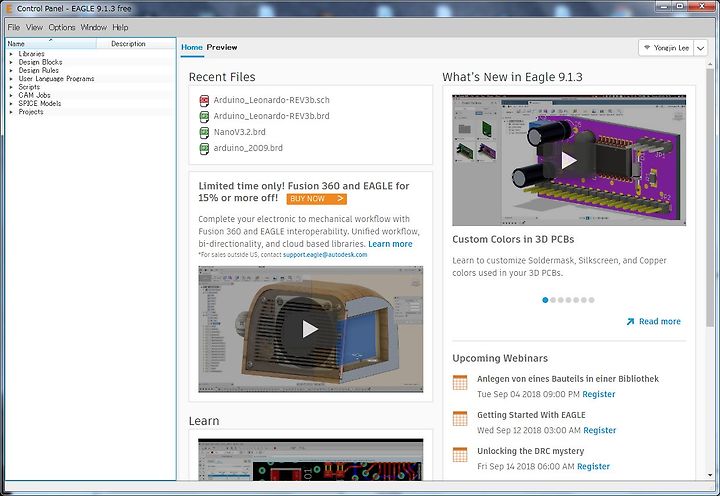
Task: Register for the Sep 14 2018 webinar
Action: pos(593,467)
